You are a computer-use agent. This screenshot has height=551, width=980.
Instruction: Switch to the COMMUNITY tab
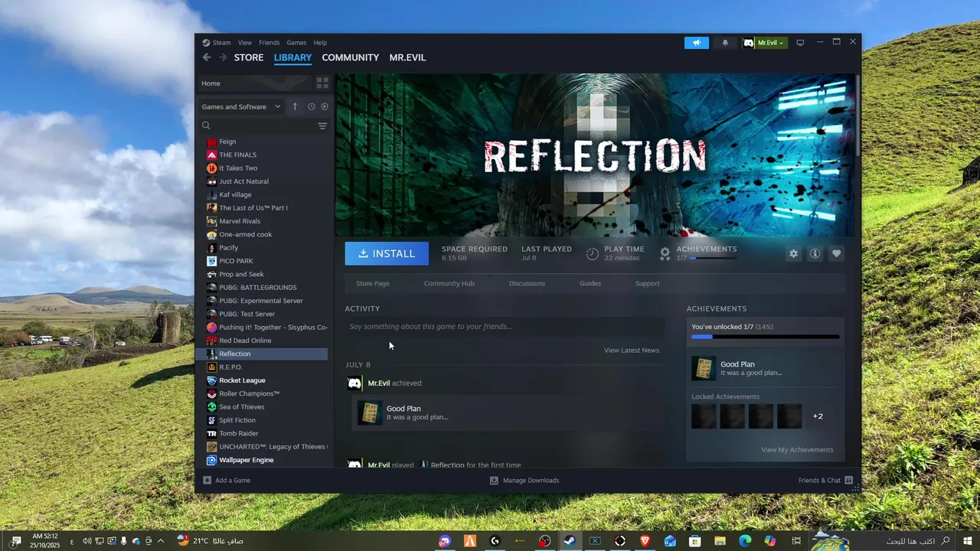pyautogui.click(x=350, y=57)
